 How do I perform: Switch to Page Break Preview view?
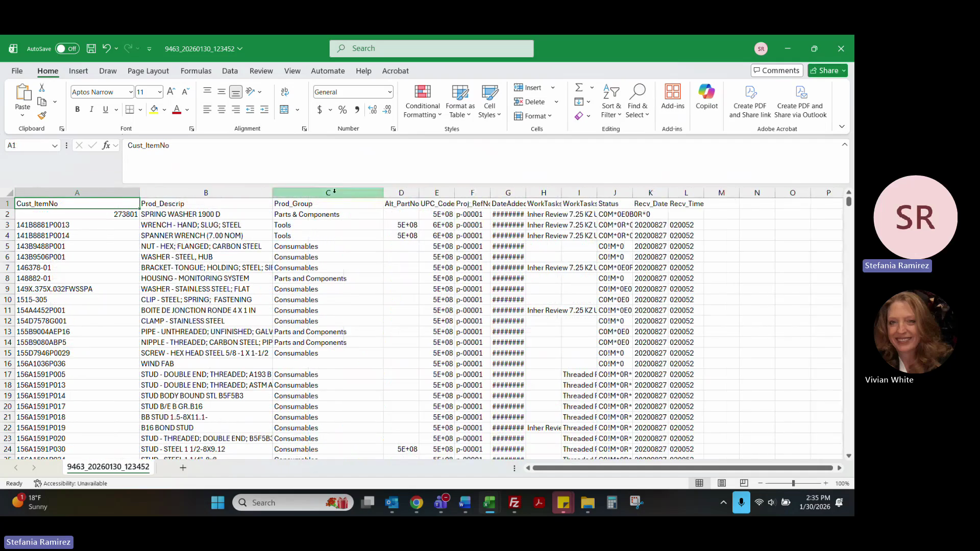(x=744, y=483)
